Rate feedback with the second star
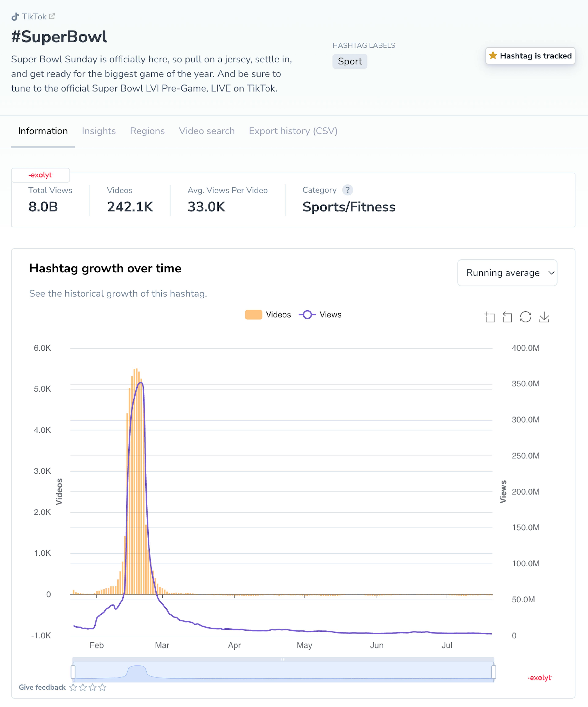This screenshot has height=707, width=588. (83, 687)
